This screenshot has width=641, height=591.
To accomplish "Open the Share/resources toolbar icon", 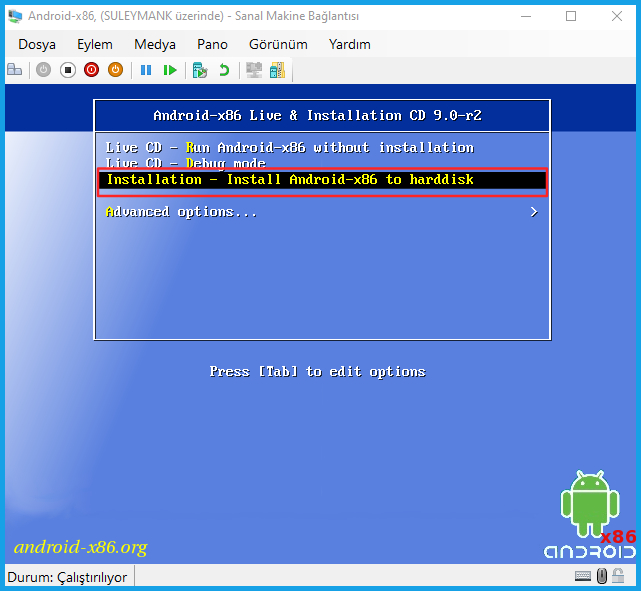I will (x=278, y=70).
